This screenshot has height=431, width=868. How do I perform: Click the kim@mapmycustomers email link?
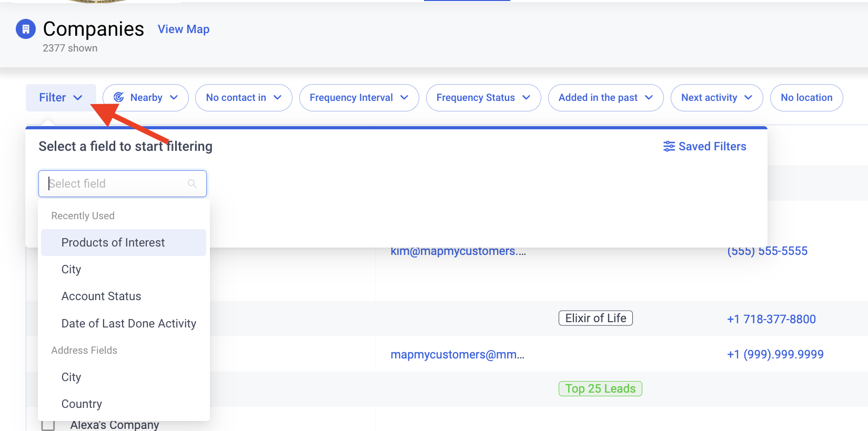point(458,251)
